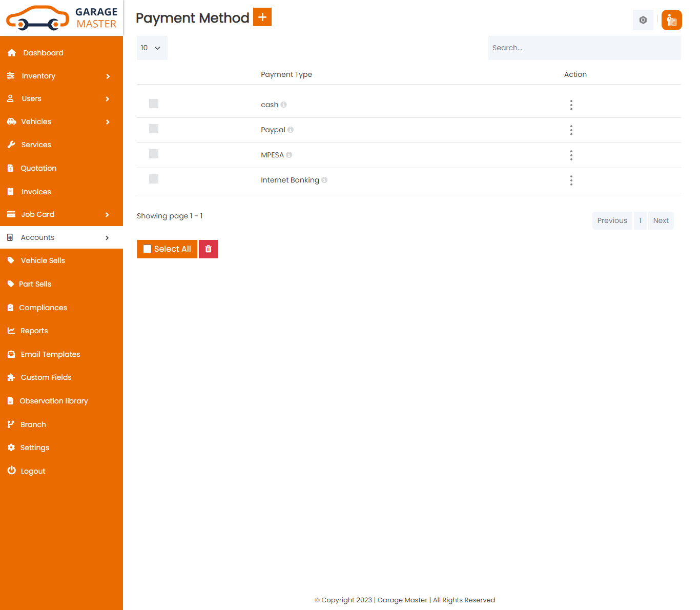Click the Previous pagination button
Screen dimensions: 700x610
pyautogui.click(x=612, y=220)
